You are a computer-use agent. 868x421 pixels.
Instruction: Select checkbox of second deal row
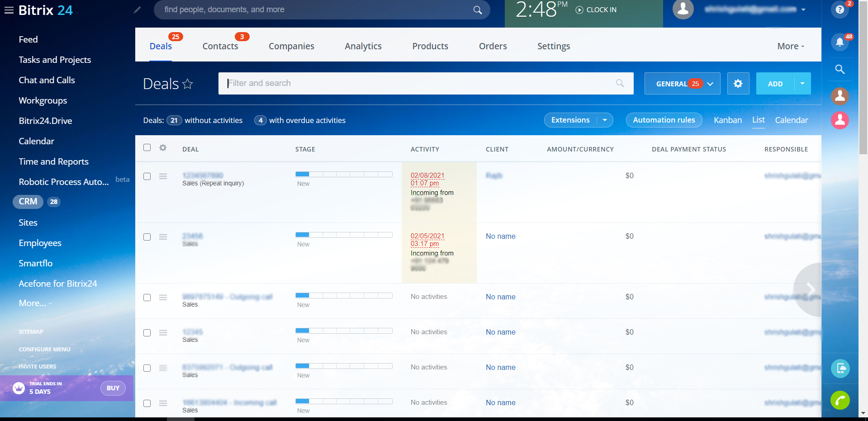point(147,237)
